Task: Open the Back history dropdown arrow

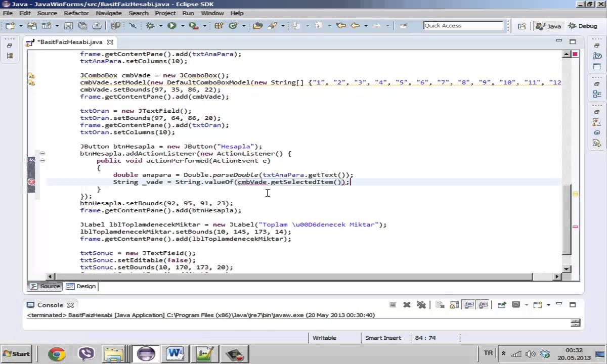Action: point(365,26)
